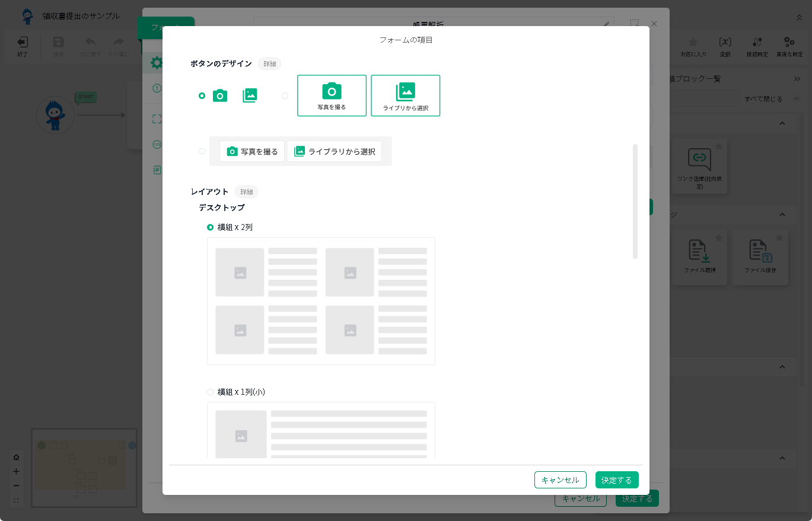Select the horizontal text button design radio
Screen dimensions: 812x521
[202, 151]
